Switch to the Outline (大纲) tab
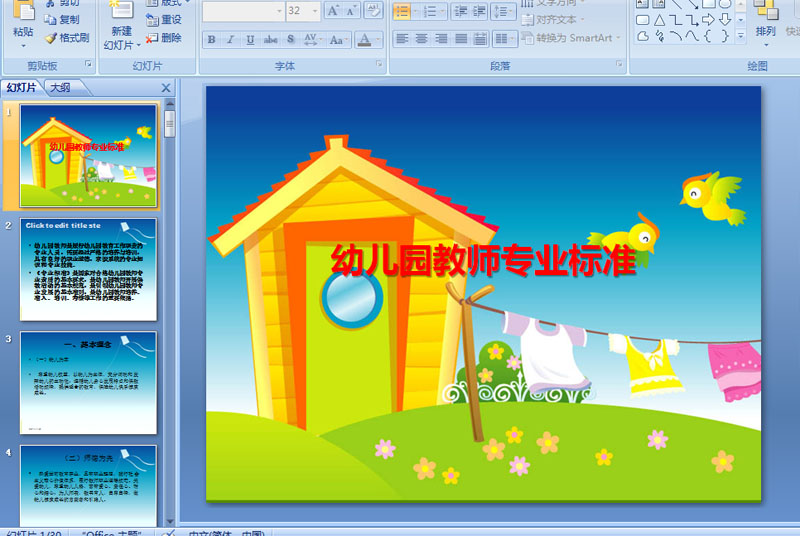 (x=60, y=88)
